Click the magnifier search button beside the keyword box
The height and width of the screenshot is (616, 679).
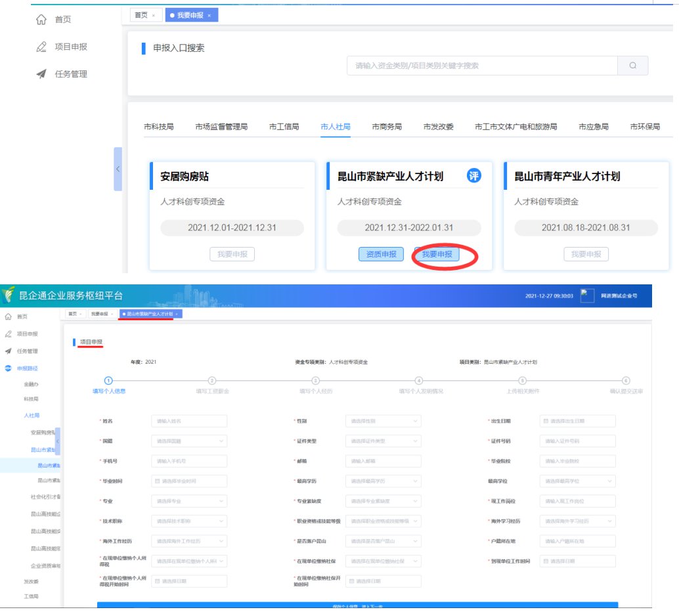click(632, 66)
